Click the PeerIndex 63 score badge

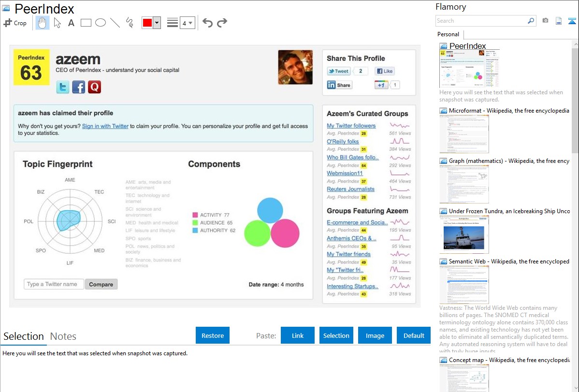point(31,67)
